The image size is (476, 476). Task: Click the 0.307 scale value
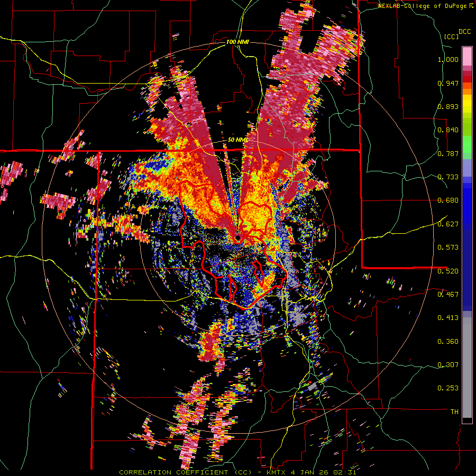tap(448, 364)
